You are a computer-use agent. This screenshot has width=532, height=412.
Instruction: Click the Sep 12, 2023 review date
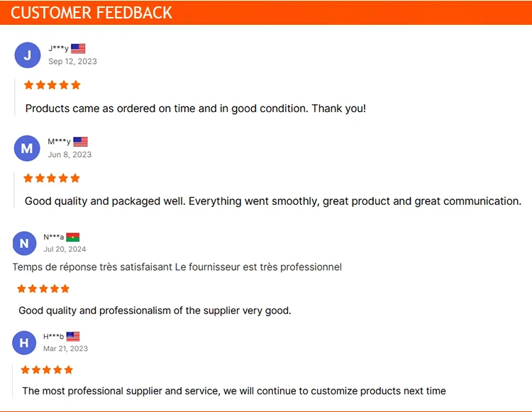[x=72, y=62]
